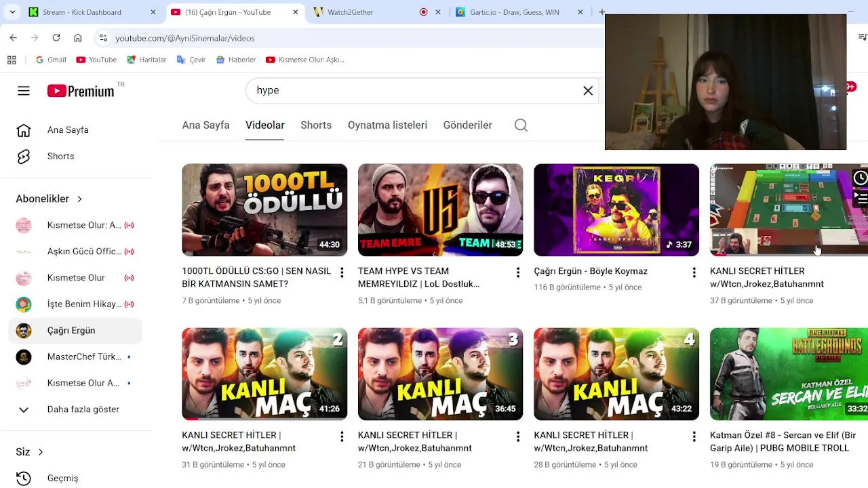Click the browser address bar URL
Image resolution: width=868 pixels, height=488 pixels.
[x=185, y=38]
